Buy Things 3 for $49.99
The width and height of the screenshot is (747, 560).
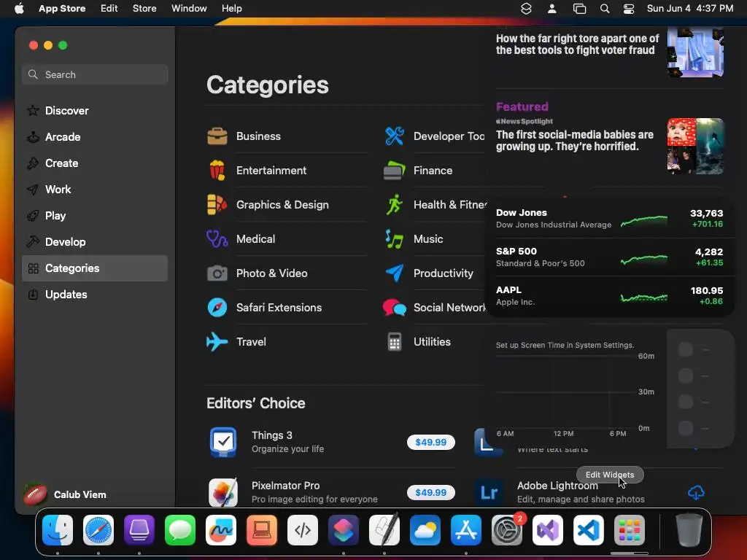click(x=430, y=442)
